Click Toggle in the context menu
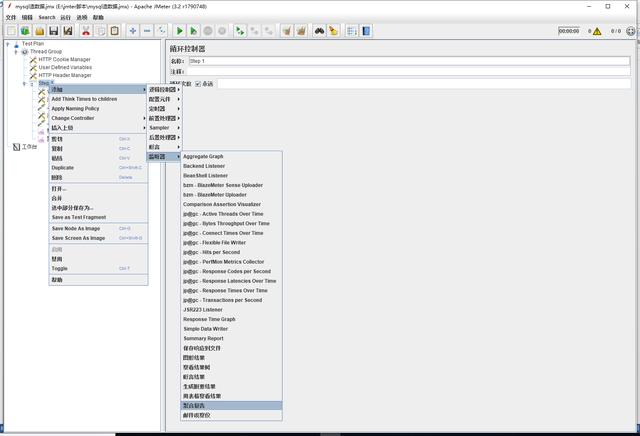Image resolution: width=640 pixels, height=436 pixels. [60, 268]
